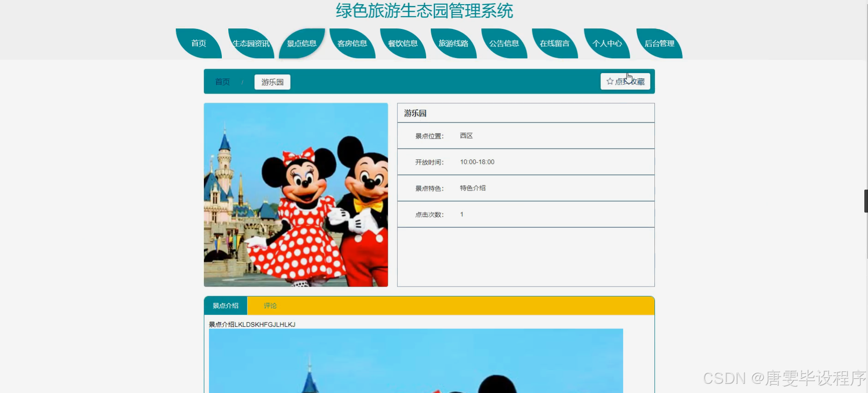Click the 景点位置 label
This screenshot has width=868, height=393.
click(429, 136)
